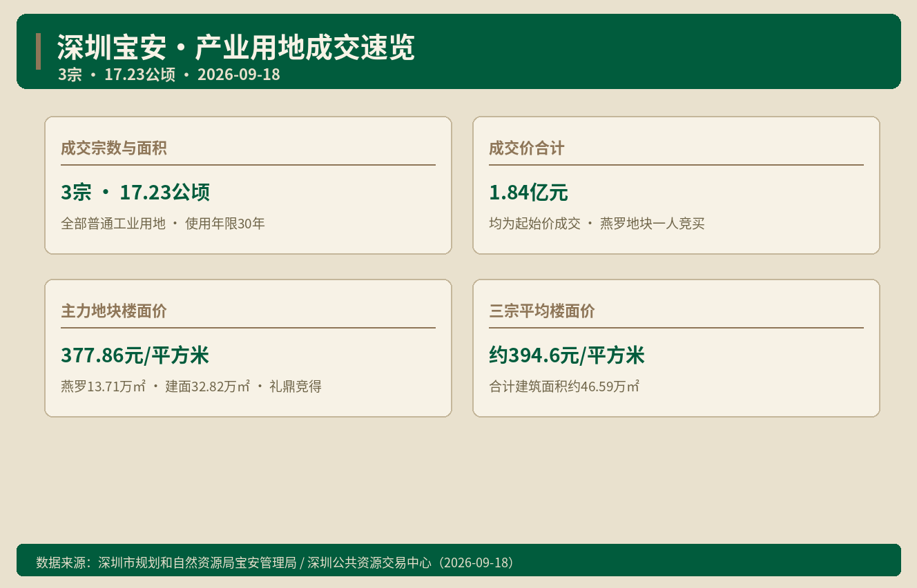
Task: Select the note 燕罗13.71万㎡ · 建面32.82万㎡ · 礼鼎竞得
Action: point(191,386)
